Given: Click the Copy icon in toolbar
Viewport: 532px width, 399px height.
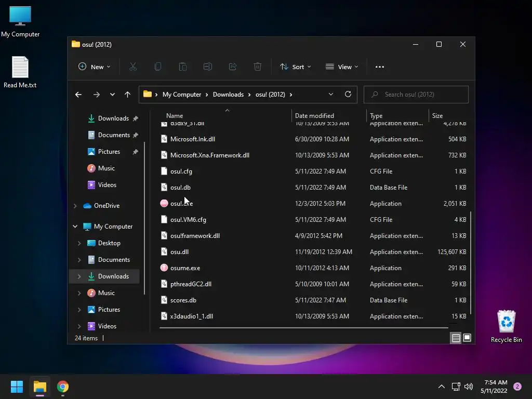Looking at the screenshot, I should pyautogui.click(x=158, y=67).
